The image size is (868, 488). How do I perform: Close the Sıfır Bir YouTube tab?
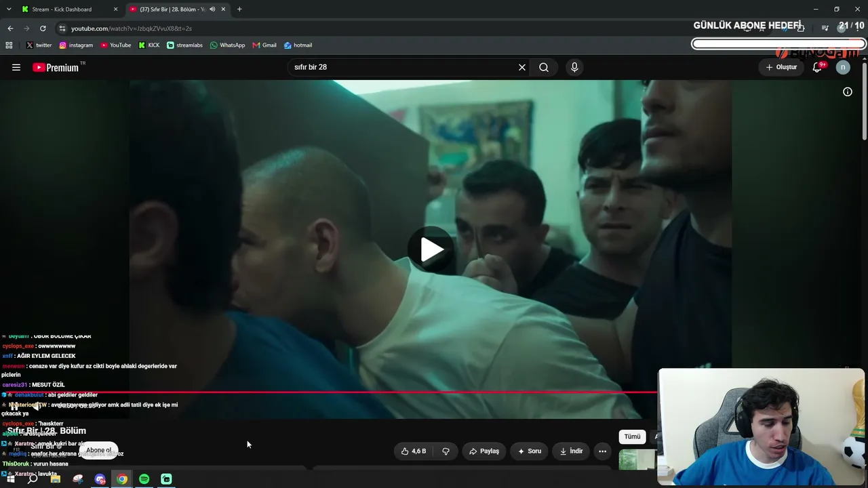223,9
